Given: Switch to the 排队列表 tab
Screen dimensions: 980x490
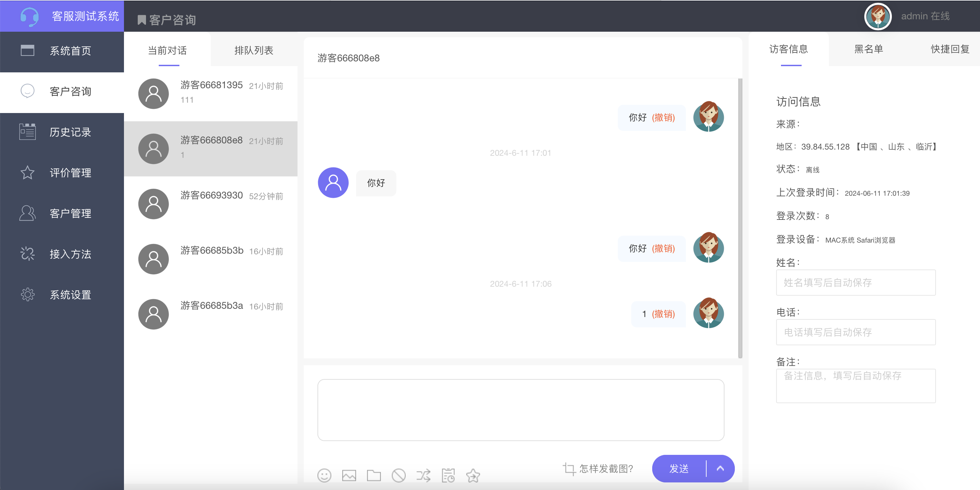Looking at the screenshot, I should [254, 50].
